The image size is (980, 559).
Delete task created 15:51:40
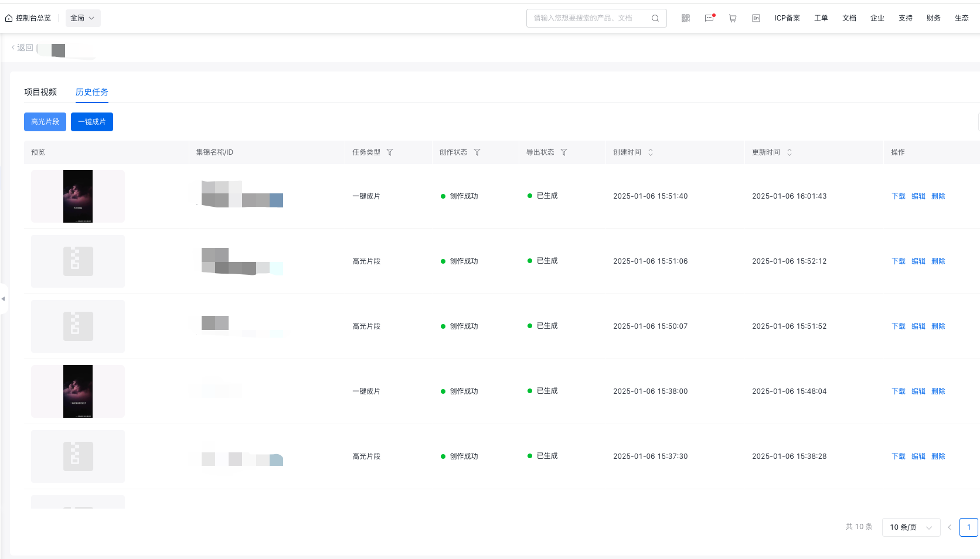(x=938, y=196)
